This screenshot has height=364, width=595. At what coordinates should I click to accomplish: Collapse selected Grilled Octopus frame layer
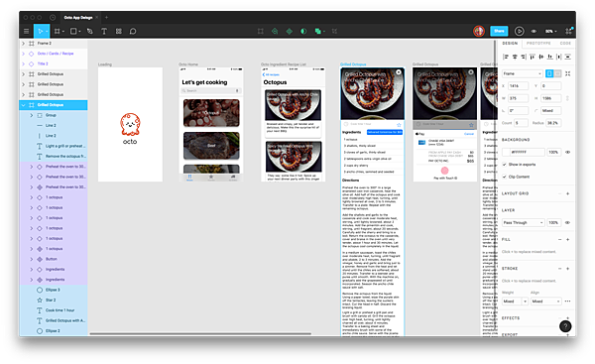coord(24,105)
